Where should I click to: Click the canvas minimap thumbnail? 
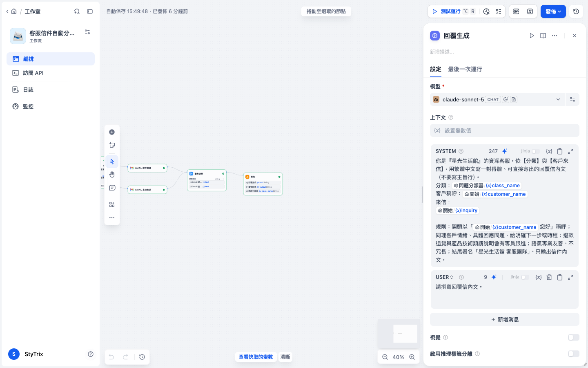pyautogui.click(x=399, y=334)
